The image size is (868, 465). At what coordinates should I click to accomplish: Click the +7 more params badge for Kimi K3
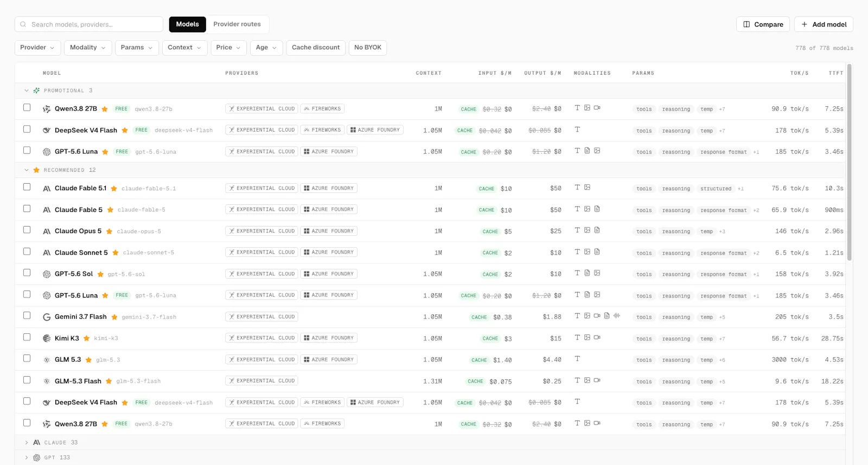tap(722, 339)
